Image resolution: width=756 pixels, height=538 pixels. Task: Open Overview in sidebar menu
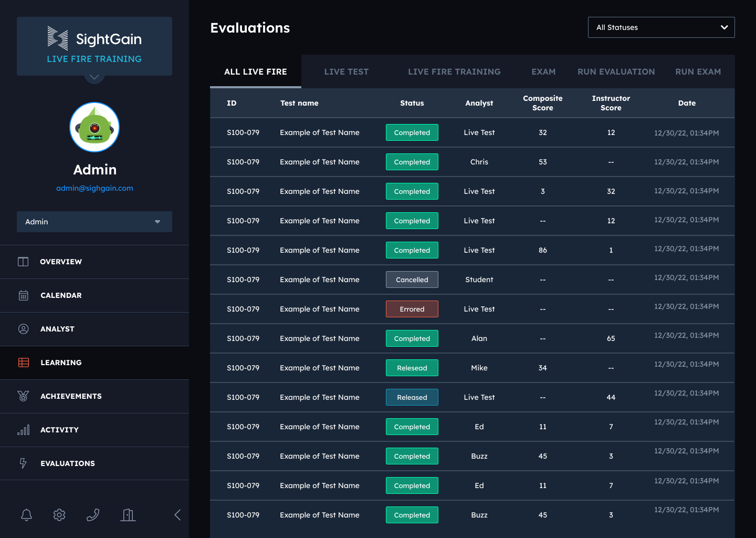click(x=94, y=262)
